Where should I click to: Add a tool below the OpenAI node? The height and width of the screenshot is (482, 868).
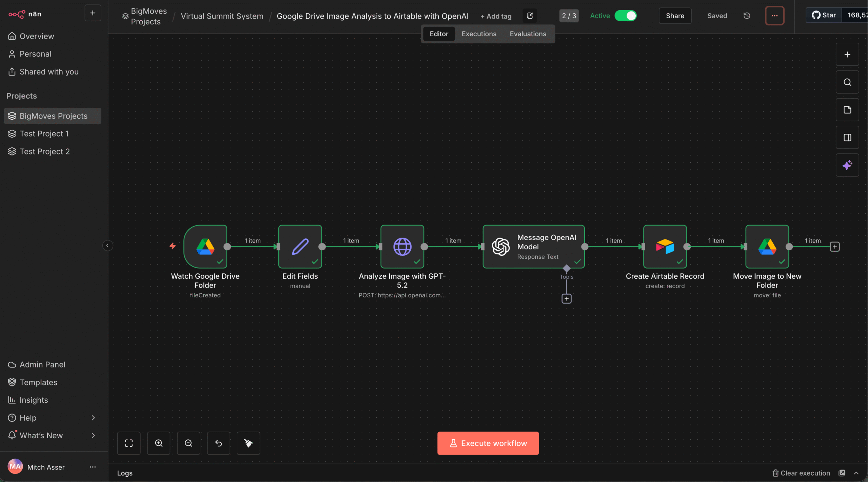click(566, 299)
